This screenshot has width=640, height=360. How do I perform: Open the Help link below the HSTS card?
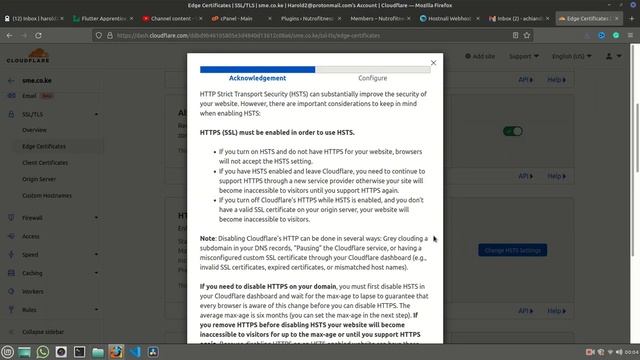pyautogui.click(x=557, y=311)
